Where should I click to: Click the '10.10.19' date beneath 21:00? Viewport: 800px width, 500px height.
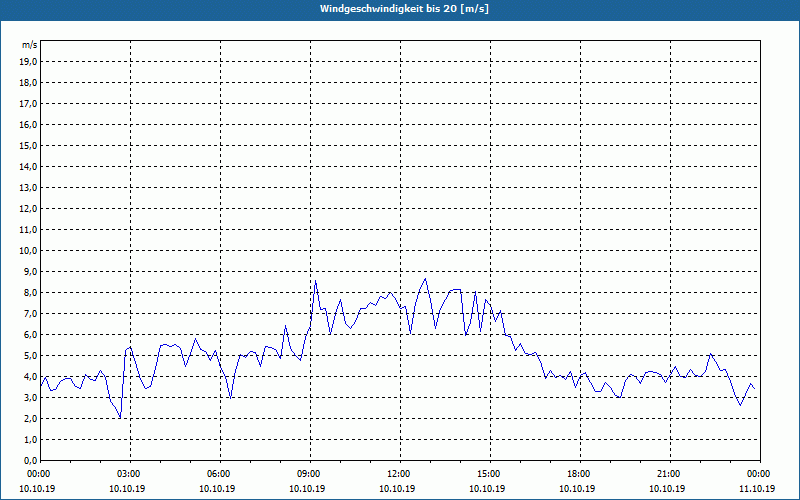click(x=667, y=488)
